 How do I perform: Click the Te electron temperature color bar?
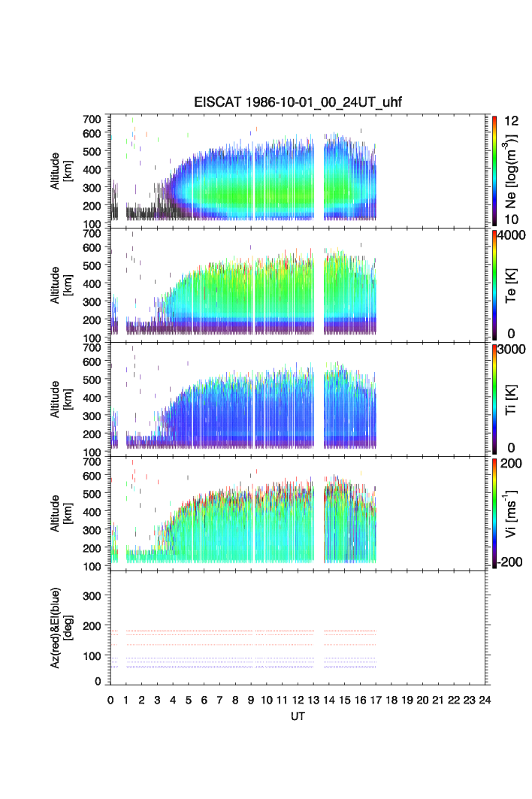pyautogui.click(x=494, y=283)
